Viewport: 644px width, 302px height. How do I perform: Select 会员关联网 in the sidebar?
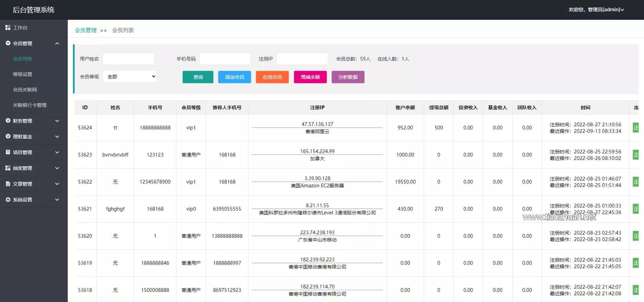pos(25,90)
